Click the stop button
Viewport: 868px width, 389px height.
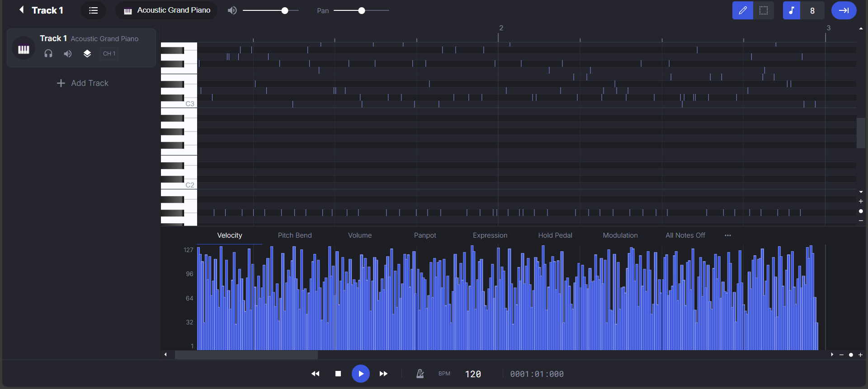(x=338, y=374)
